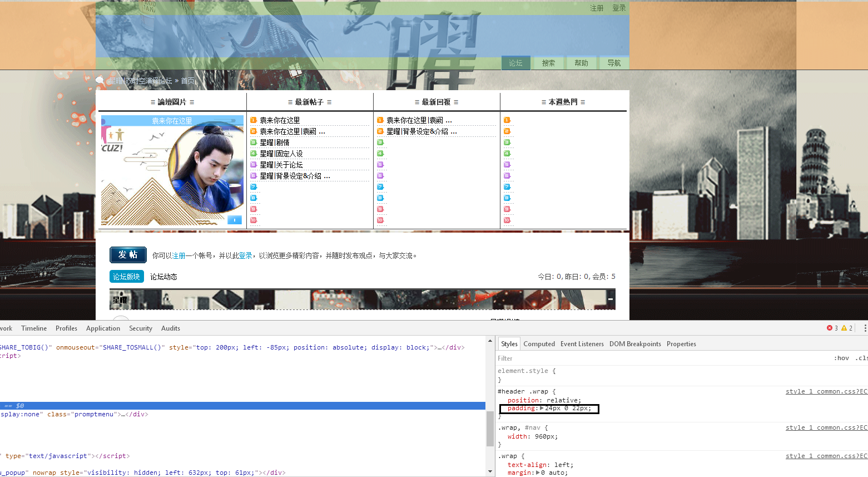Click 首页 in the breadcrumb

coord(188,81)
